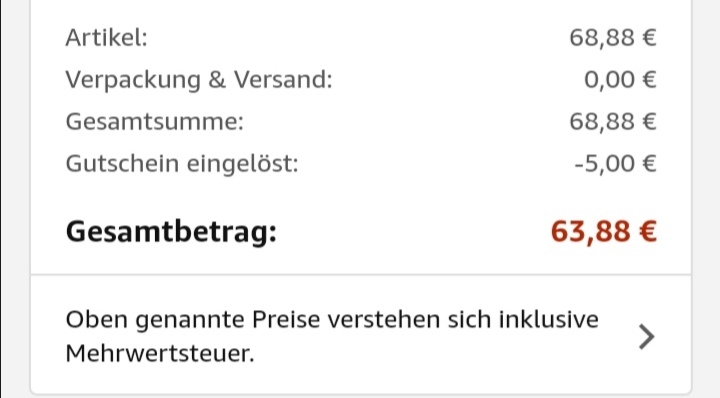Click the Gesamtsumme value 68,88 €
The width and height of the screenshot is (720, 398).
[613, 122]
